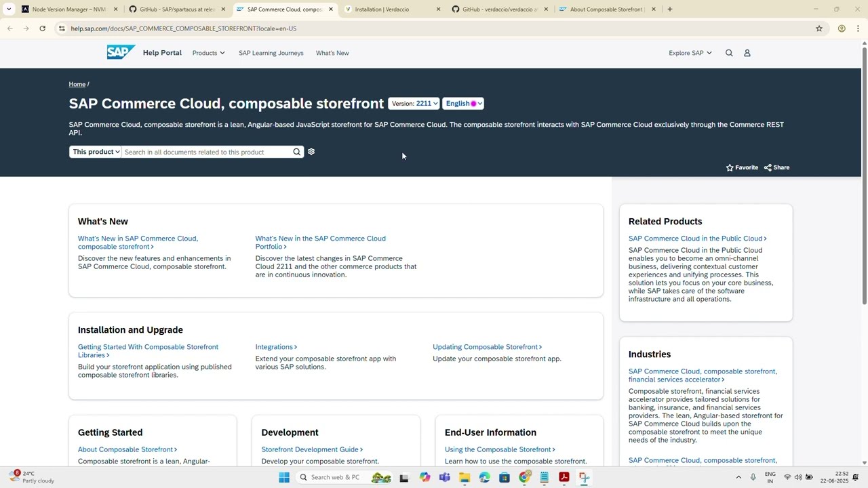The width and height of the screenshot is (868, 488).
Task: Open tab search dropdown arrow
Action: click(9, 9)
